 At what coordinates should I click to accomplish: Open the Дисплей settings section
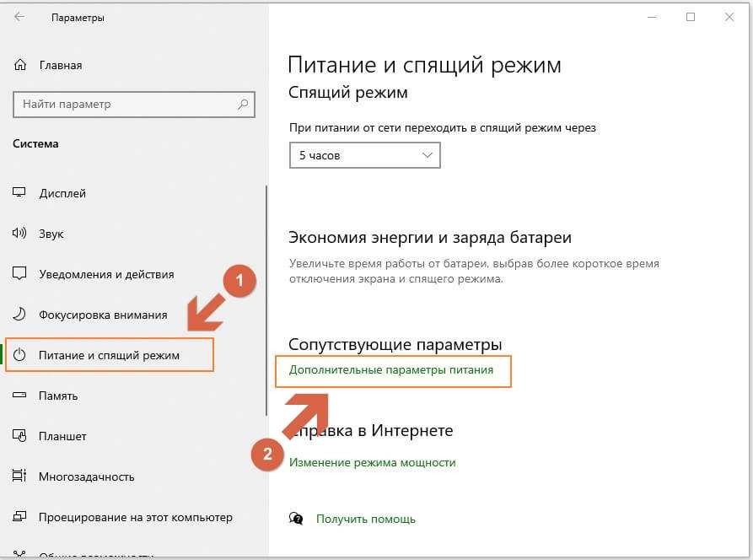(62, 193)
